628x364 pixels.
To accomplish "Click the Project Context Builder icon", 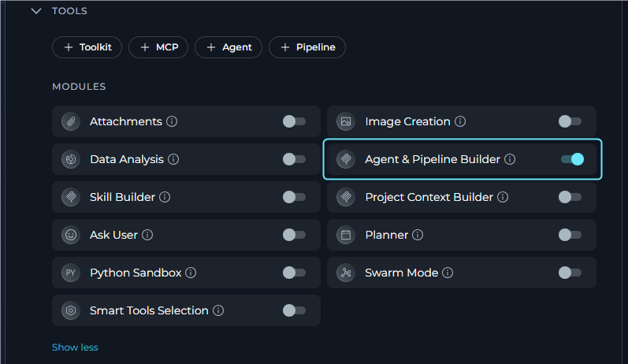I will coord(346,197).
